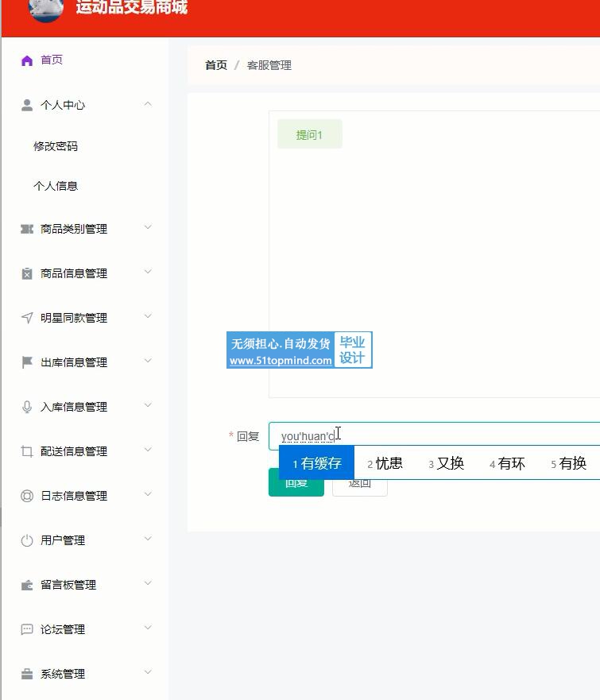Click the clipboard icon beside 商品信息管理
Image resolution: width=600 pixels, height=700 pixels.
[27, 273]
